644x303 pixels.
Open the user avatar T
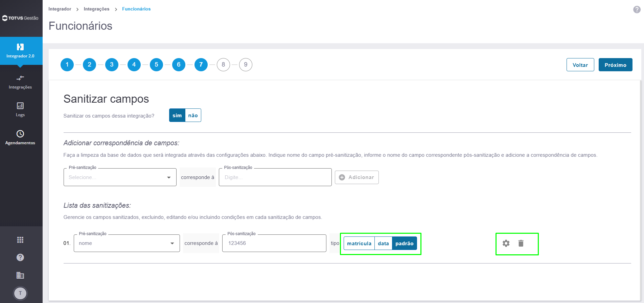20,293
